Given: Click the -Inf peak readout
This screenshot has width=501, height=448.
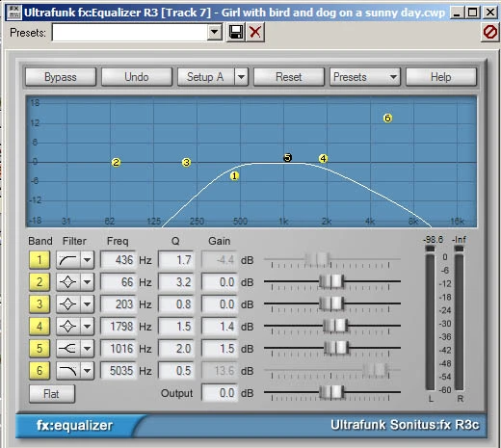Looking at the screenshot, I should (x=459, y=240).
